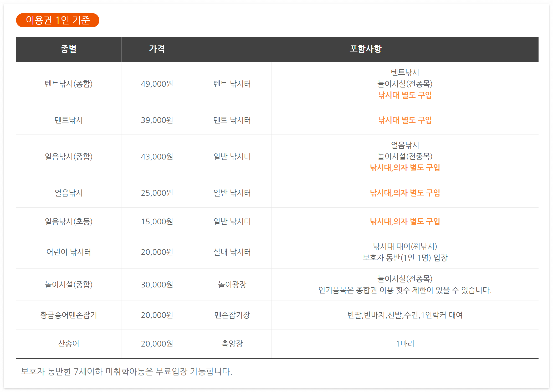
Task: Select the 얼음낚시(초등) ticket name
Action: click(x=68, y=221)
